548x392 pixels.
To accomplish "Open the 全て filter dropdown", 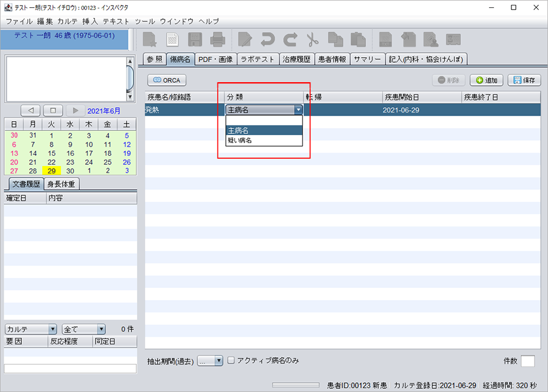I will [x=84, y=329].
